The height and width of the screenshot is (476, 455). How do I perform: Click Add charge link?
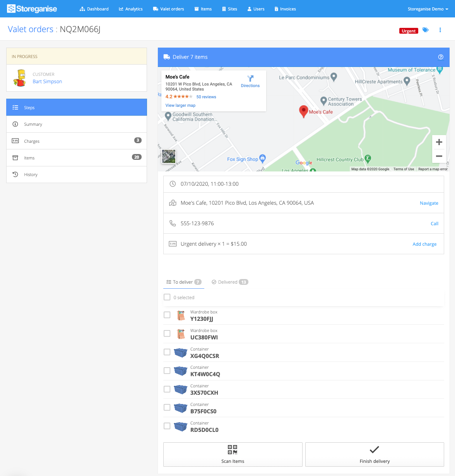424,244
